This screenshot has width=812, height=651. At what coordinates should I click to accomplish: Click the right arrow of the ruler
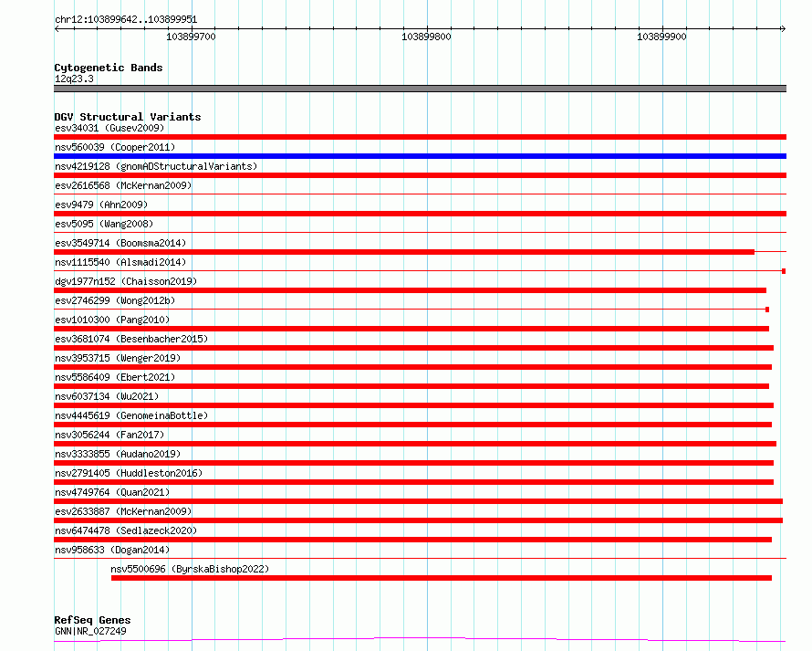pos(783,29)
